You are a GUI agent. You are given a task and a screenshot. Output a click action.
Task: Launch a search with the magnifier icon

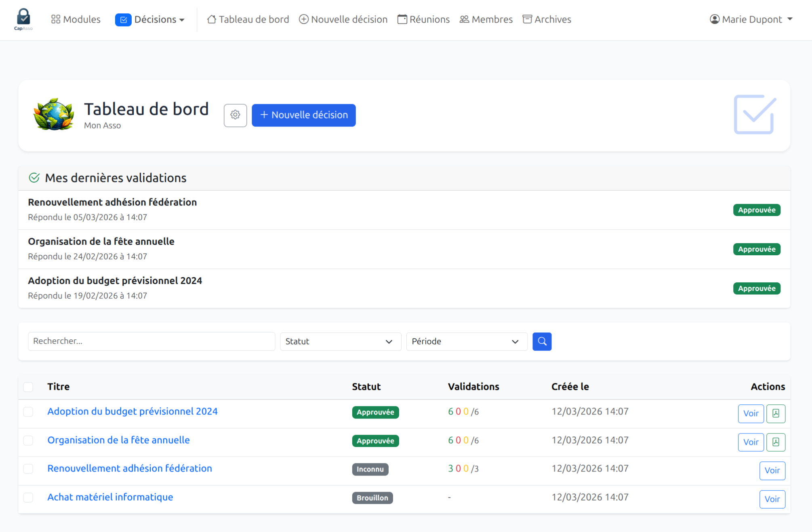[x=542, y=341]
